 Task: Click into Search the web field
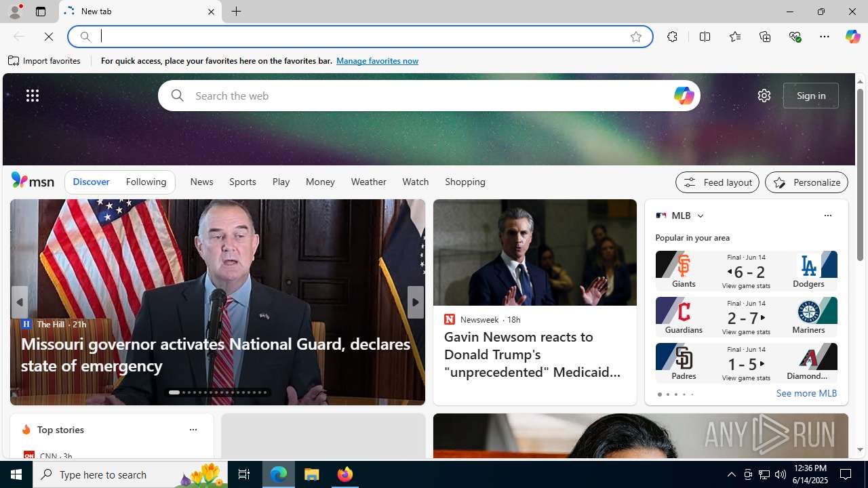click(429, 96)
